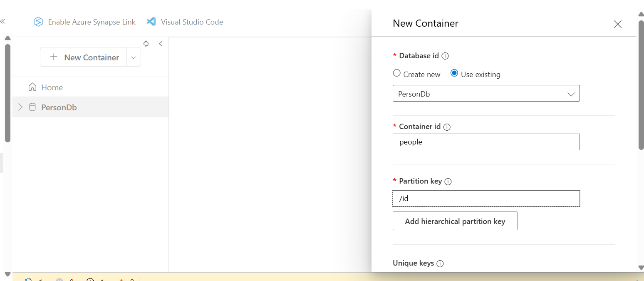Click the Visual Studio Code icon
The image size is (644, 281).
(151, 22)
